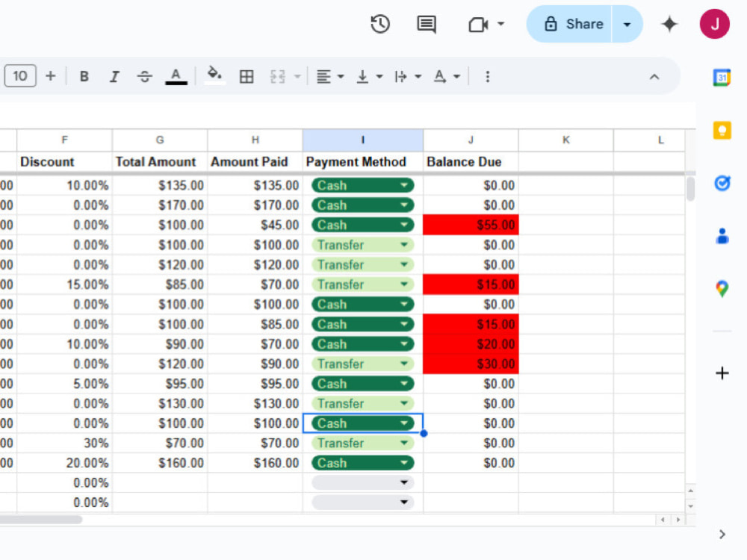Click the Share button
This screenshot has height=560, width=747.
pyautogui.click(x=574, y=24)
